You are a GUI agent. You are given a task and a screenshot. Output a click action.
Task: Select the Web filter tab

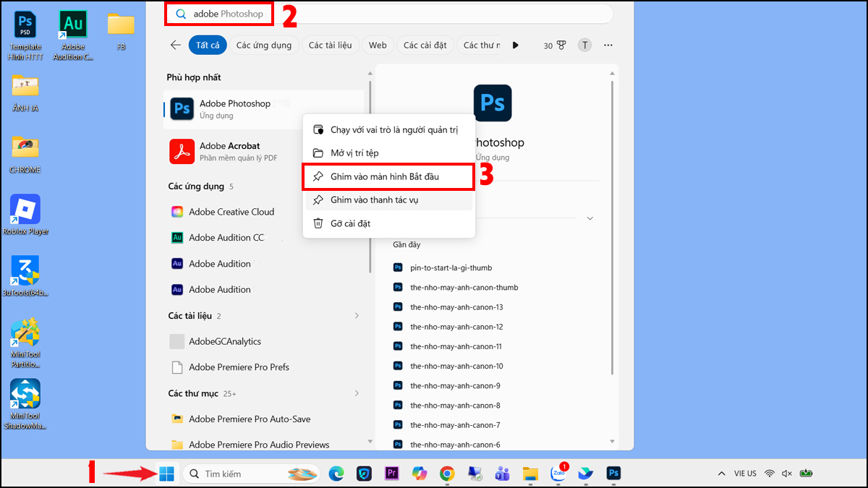click(378, 45)
